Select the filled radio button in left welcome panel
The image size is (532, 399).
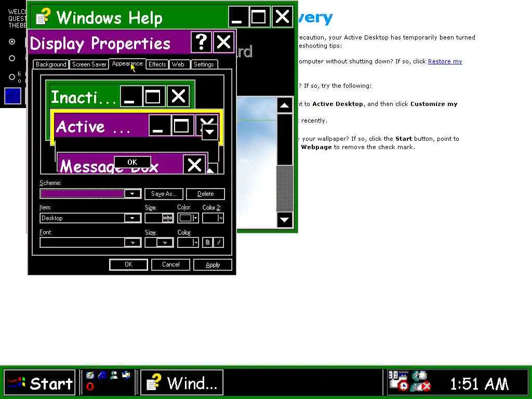pyautogui.click(x=12, y=42)
